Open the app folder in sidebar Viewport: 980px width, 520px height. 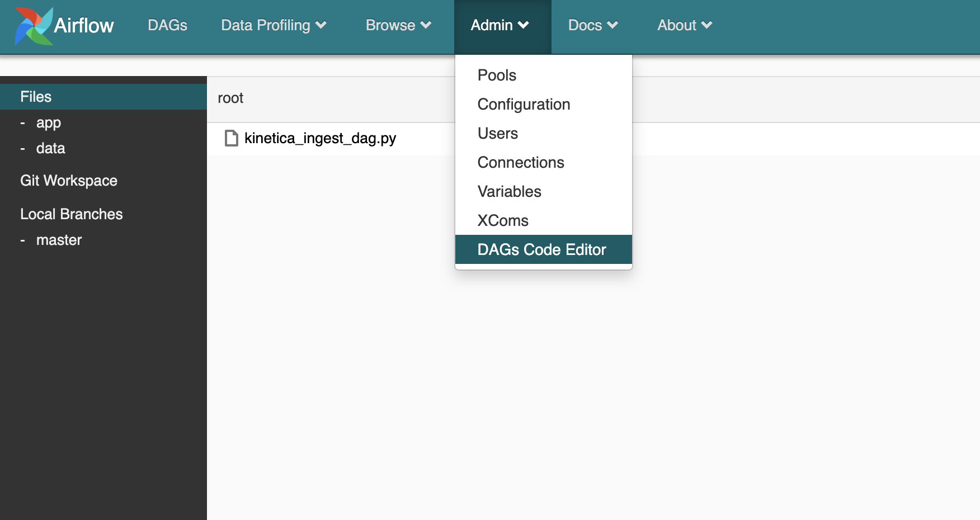click(x=49, y=123)
